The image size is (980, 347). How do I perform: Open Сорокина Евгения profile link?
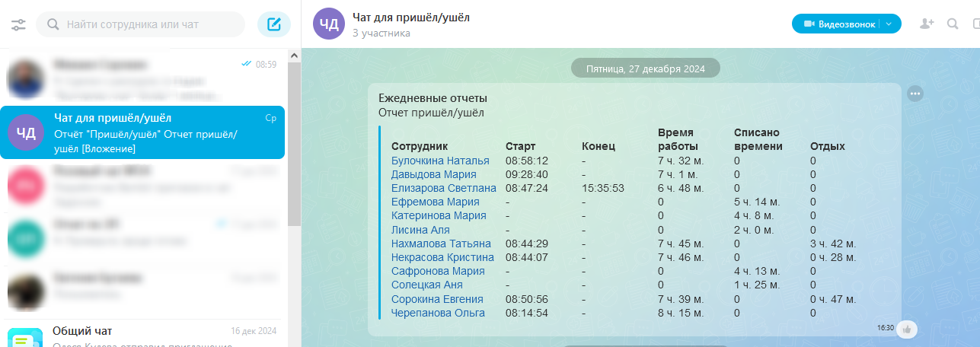[437, 299]
